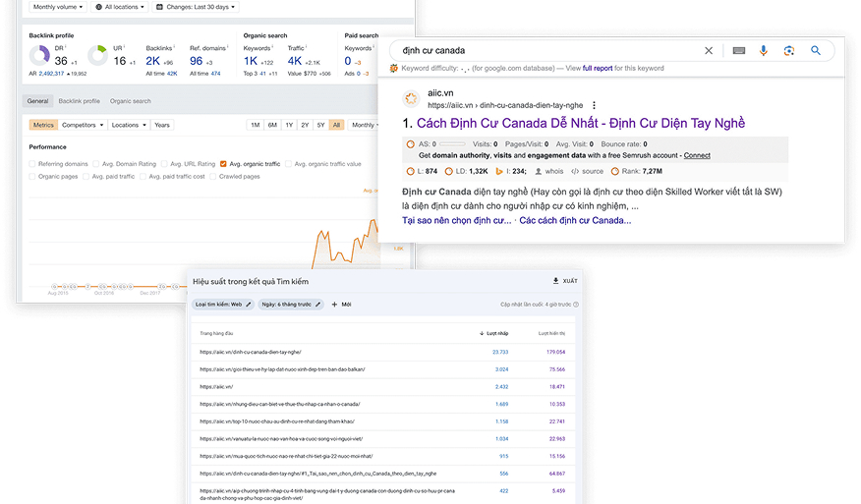The height and width of the screenshot is (504, 861).
Task: Click the blue magnifier search icon
Action: (816, 50)
